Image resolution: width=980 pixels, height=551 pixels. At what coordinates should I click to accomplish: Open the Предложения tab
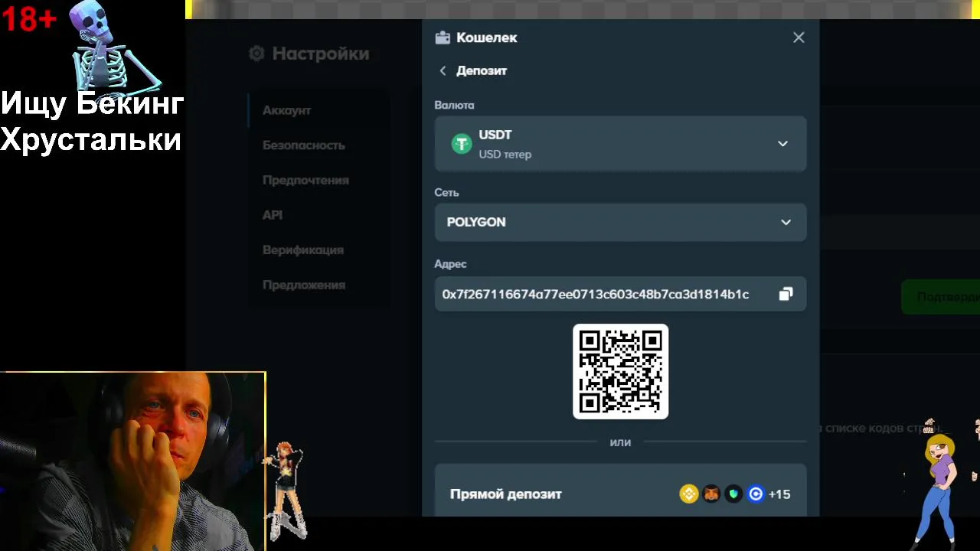(x=304, y=285)
